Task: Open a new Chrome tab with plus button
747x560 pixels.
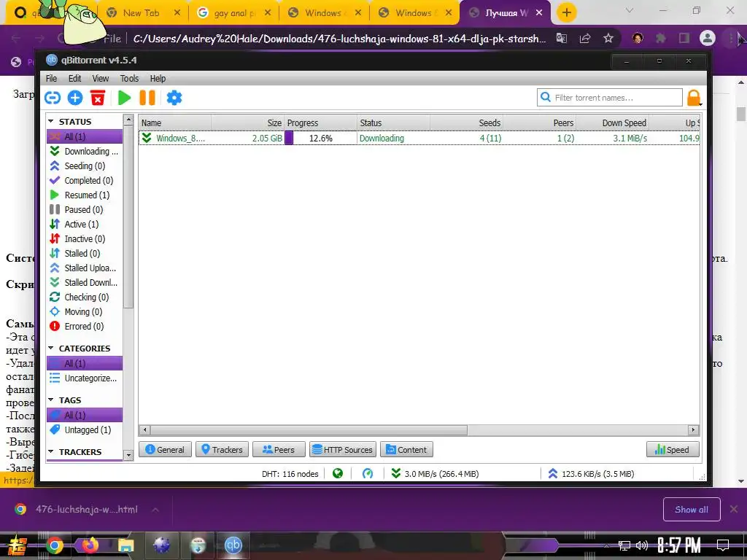Action: coord(566,13)
